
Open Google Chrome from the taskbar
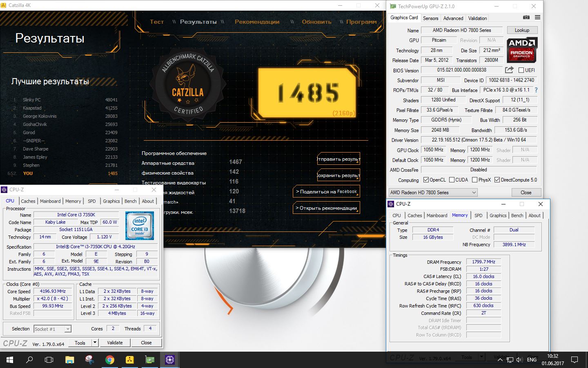[x=109, y=360]
